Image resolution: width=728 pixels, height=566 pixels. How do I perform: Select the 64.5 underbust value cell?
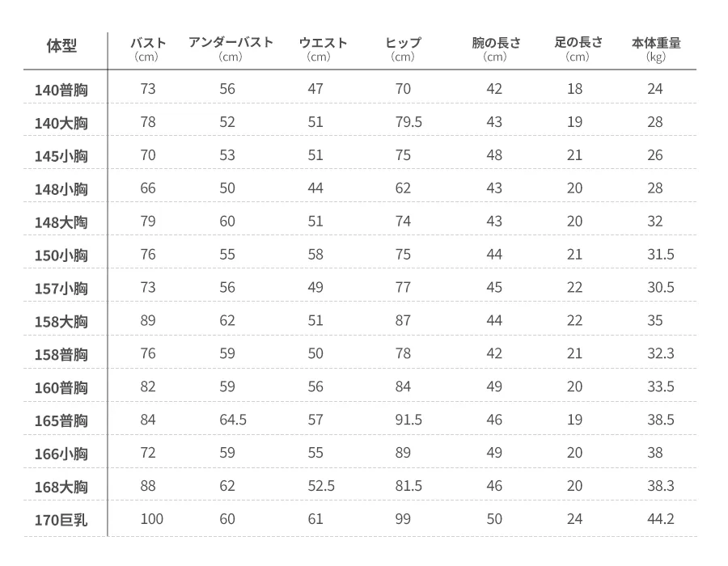(233, 420)
